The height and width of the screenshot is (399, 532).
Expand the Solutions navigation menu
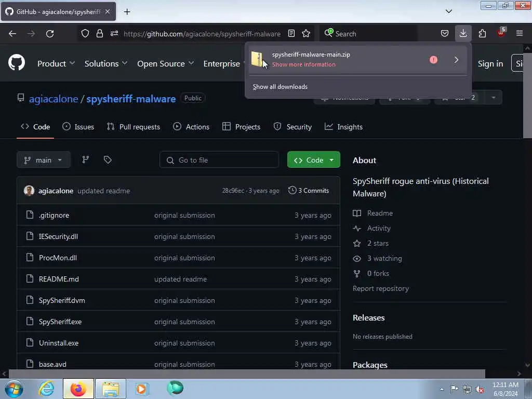click(x=106, y=63)
